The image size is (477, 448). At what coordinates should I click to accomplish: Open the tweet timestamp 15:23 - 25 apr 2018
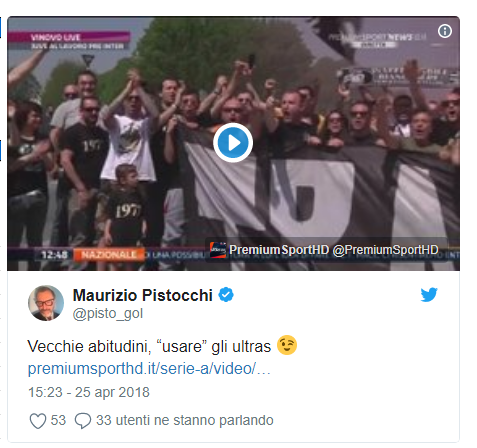tap(89, 392)
